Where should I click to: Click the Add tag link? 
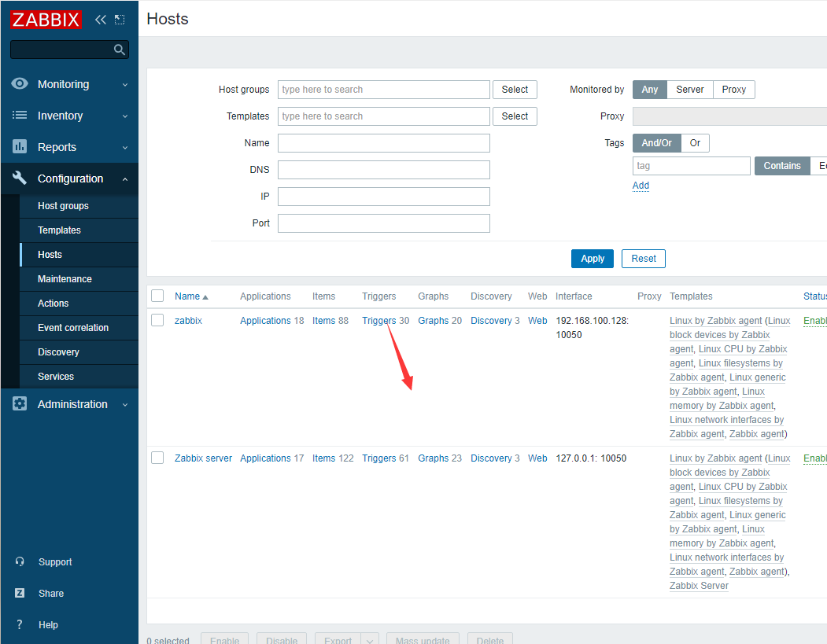tap(641, 186)
